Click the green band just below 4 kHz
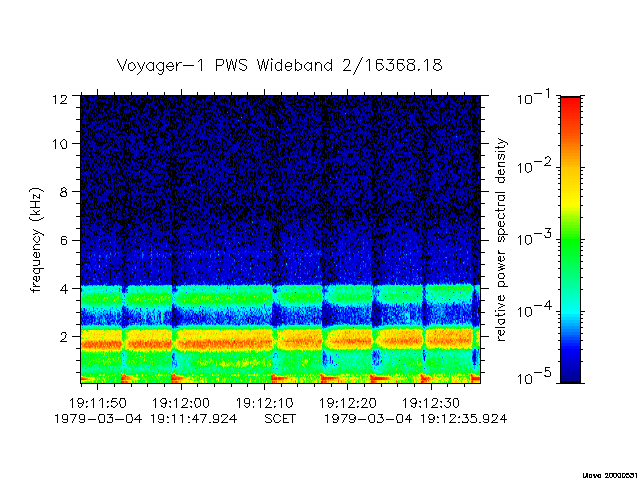The height and width of the screenshot is (480, 640). [280, 297]
